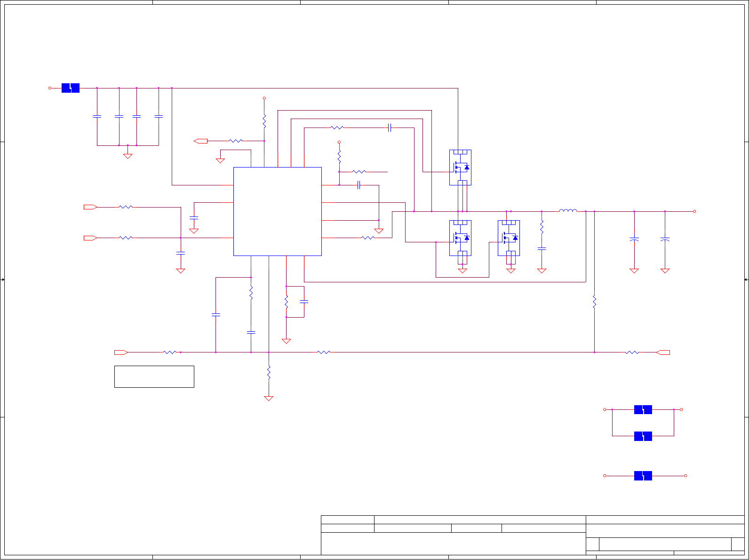Select the low-side MOSFET directly under the high-side MOSFET
Viewport: 749px width, 560px height.
tap(460, 238)
